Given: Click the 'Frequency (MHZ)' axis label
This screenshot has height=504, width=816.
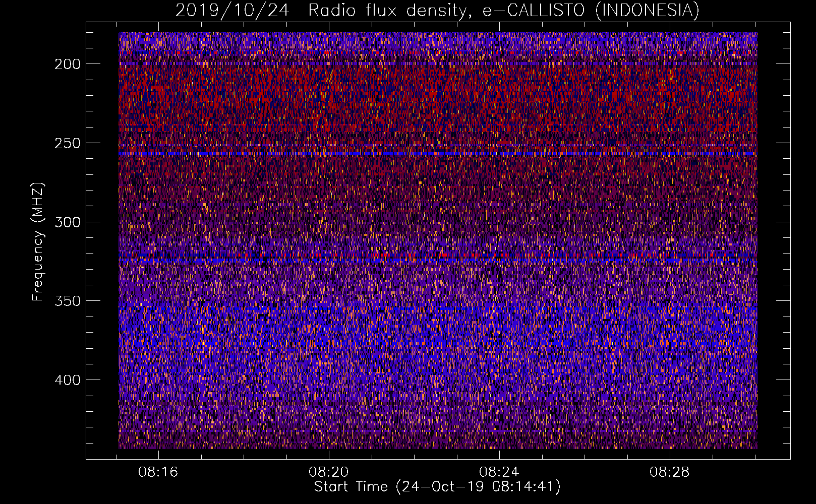Looking at the screenshot, I should tap(38, 242).
